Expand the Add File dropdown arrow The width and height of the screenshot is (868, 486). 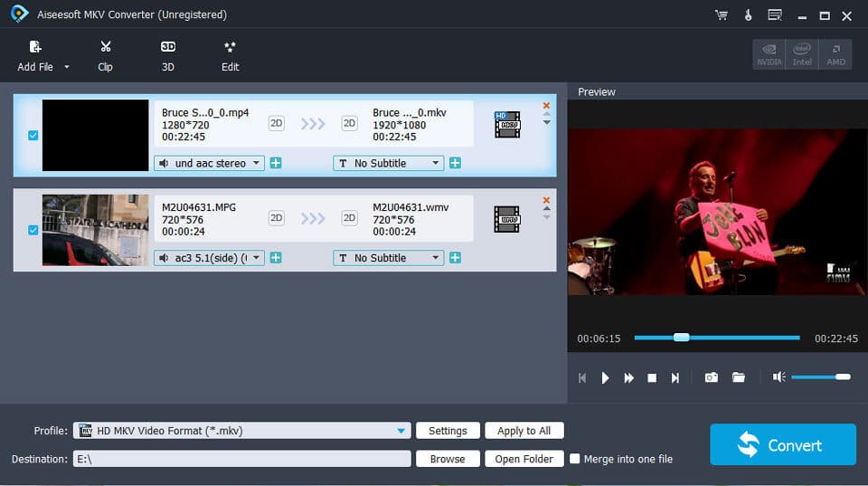point(67,67)
